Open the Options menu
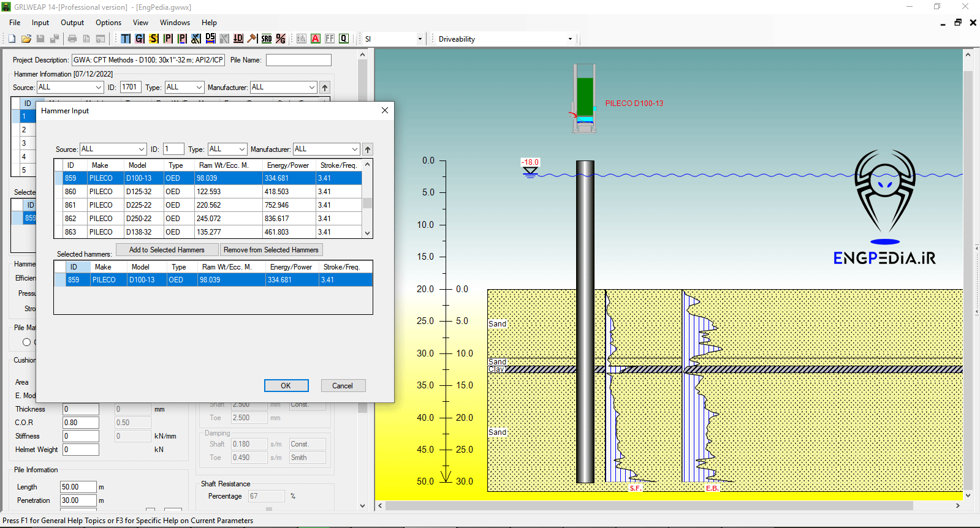This screenshot has width=980, height=528. coord(108,23)
